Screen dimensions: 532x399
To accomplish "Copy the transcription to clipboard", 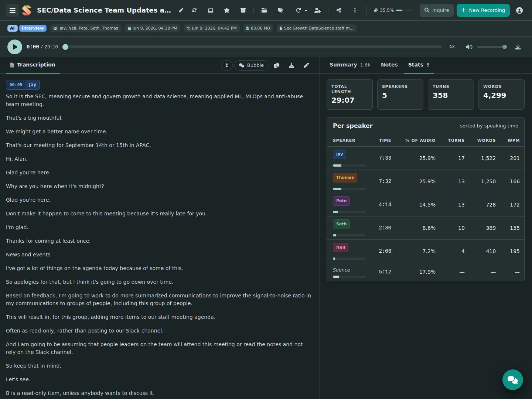I will pos(277,65).
